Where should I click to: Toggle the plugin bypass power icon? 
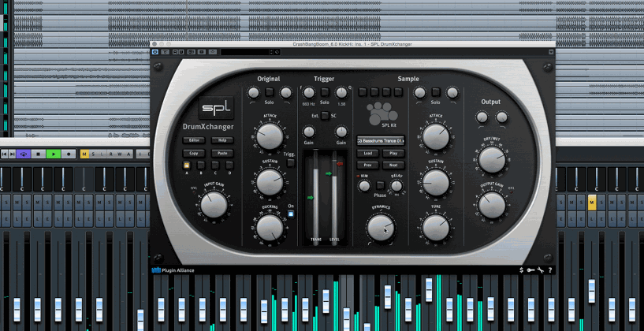click(154, 52)
